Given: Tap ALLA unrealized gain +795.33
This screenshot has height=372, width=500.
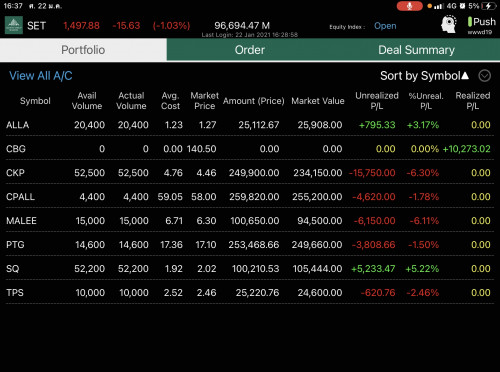Looking at the screenshot, I should click(377, 125).
